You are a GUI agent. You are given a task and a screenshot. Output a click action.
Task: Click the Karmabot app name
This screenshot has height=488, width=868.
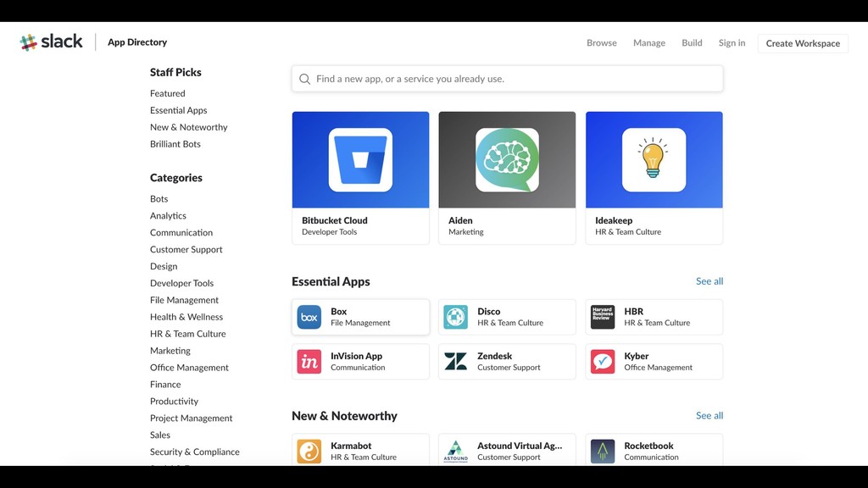[x=351, y=446]
